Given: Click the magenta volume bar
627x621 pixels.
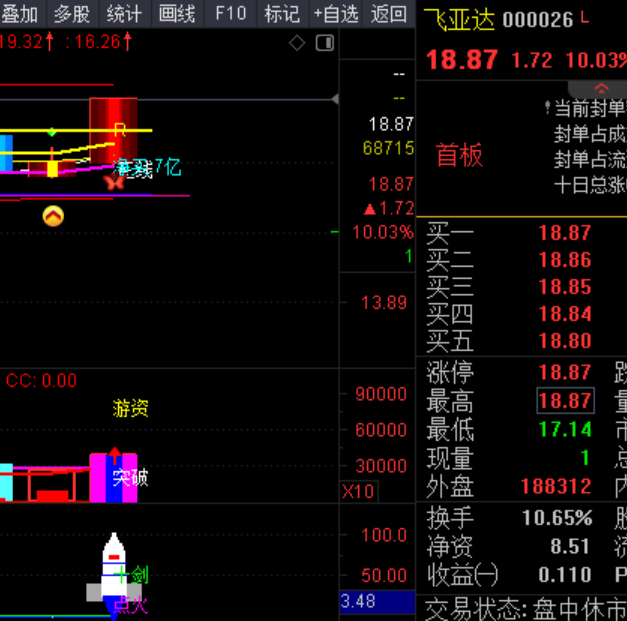Looking at the screenshot, I should pos(114,477).
